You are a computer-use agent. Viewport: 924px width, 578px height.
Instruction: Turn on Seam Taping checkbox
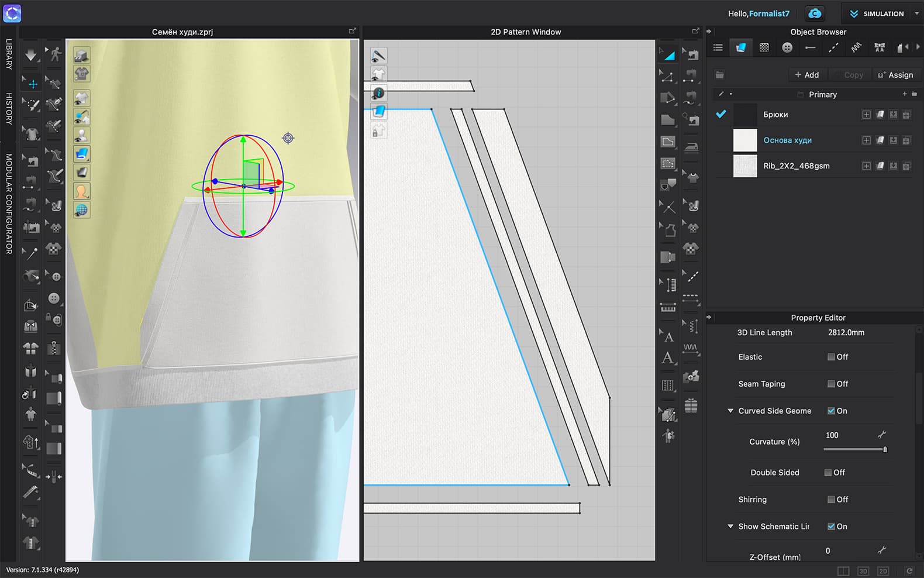pos(831,384)
